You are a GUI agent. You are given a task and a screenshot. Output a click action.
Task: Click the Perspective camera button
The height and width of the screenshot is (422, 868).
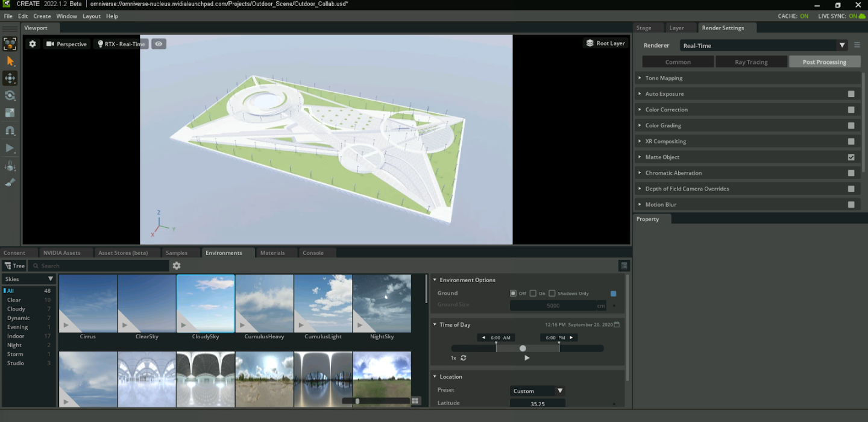pyautogui.click(x=66, y=44)
